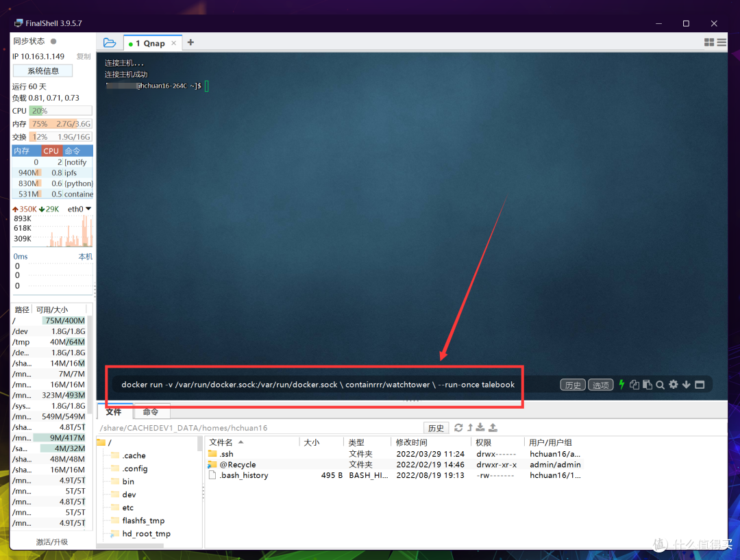Click the paste clipboard icon in command bar
The width and height of the screenshot is (740, 560).
coord(647,385)
